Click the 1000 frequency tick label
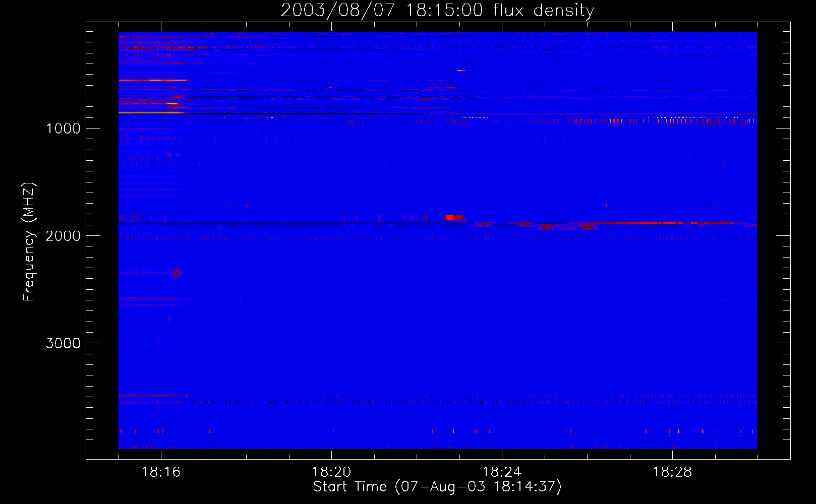 tap(63, 129)
